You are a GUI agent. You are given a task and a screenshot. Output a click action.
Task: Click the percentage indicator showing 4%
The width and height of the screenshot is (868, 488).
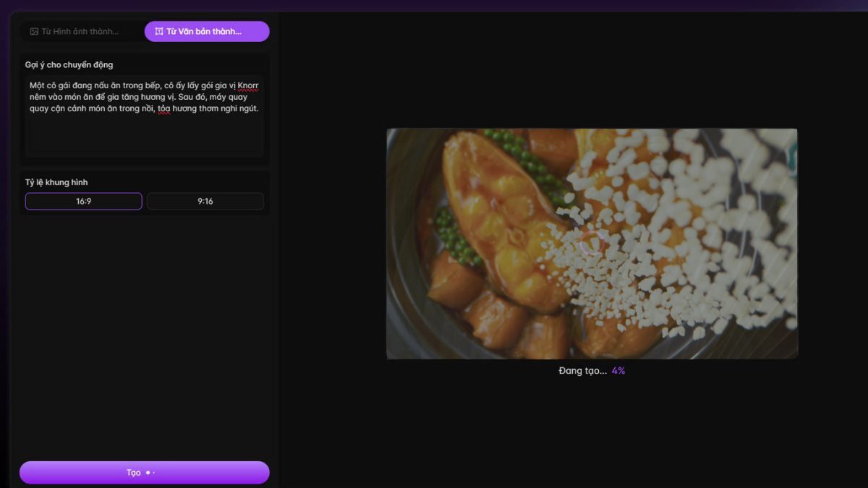(619, 369)
